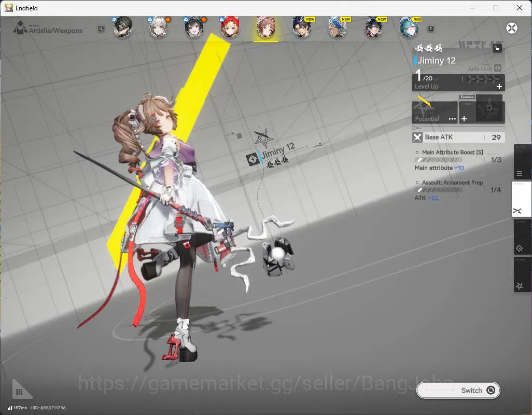Click the three-star rarity indicator in panel

[x=429, y=48]
